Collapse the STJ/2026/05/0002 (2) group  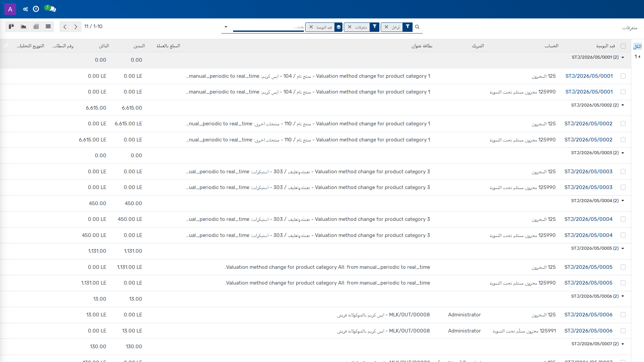[597, 105]
